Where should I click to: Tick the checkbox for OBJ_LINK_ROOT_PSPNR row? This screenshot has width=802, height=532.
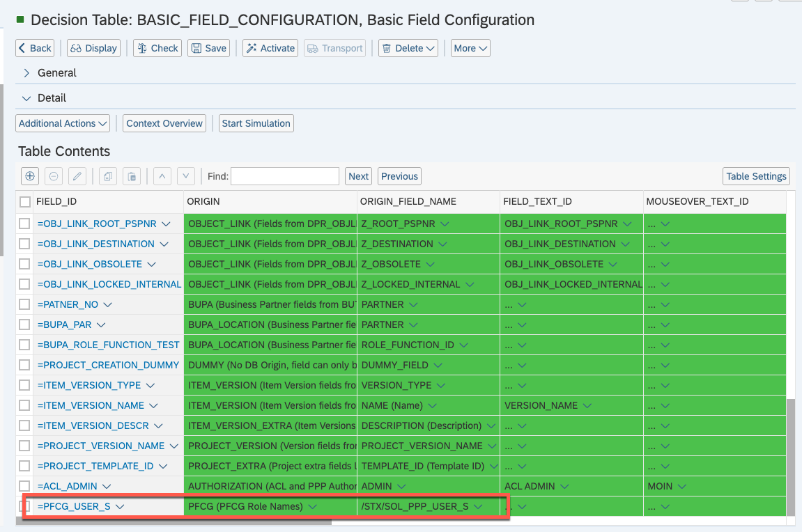[x=25, y=224]
